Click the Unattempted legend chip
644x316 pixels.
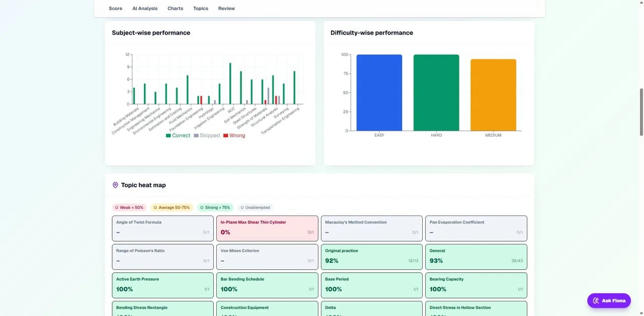pyautogui.click(x=255, y=207)
